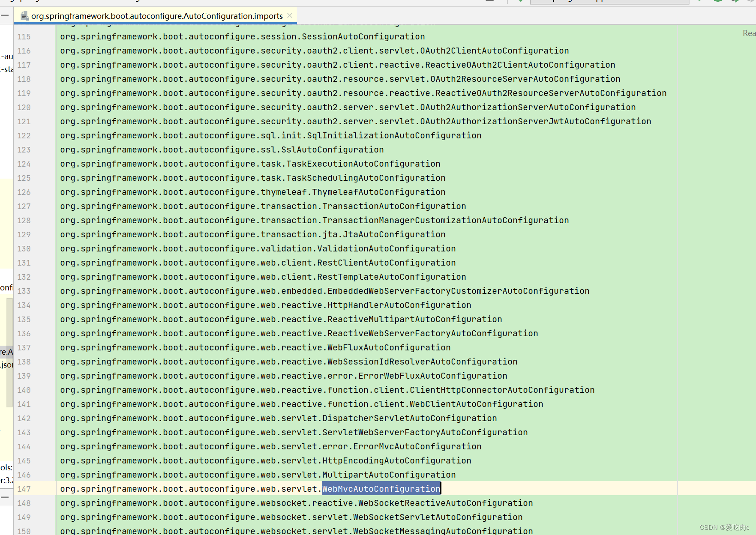Click the line ending in SslAutoConfiguration

[x=222, y=149]
